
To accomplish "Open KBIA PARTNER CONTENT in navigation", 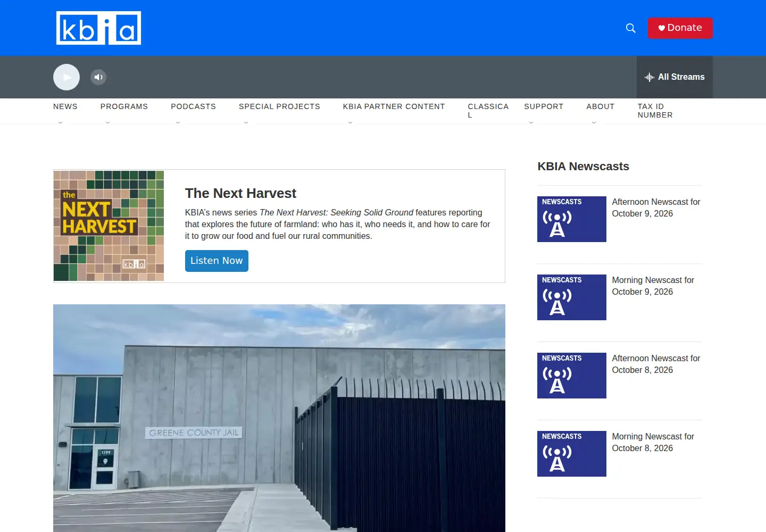I will (x=394, y=106).
